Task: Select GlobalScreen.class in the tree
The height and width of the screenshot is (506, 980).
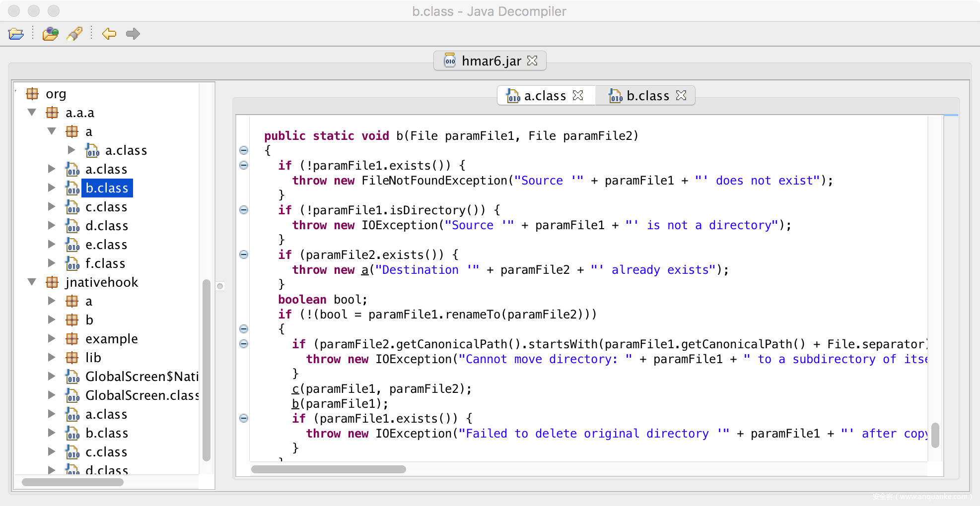Action: point(141,395)
